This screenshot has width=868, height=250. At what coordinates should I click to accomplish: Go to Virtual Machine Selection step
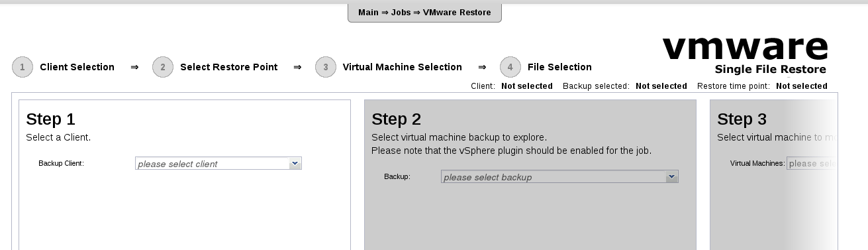[x=403, y=67]
